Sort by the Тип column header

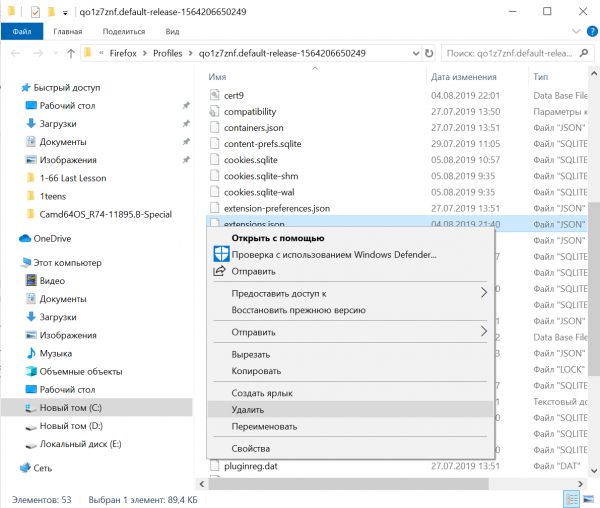click(x=540, y=77)
